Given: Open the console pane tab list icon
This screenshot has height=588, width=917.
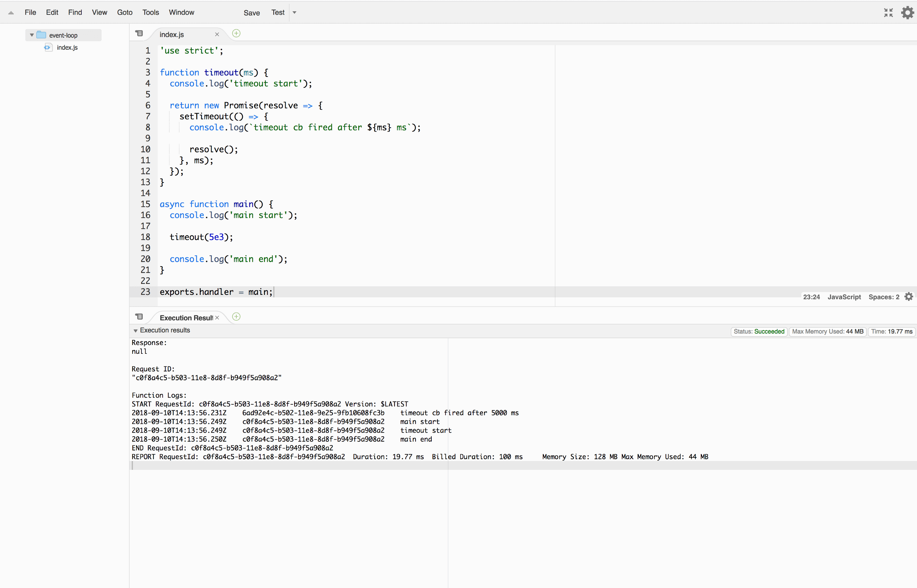Looking at the screenshot, I should tap(139, 317).
